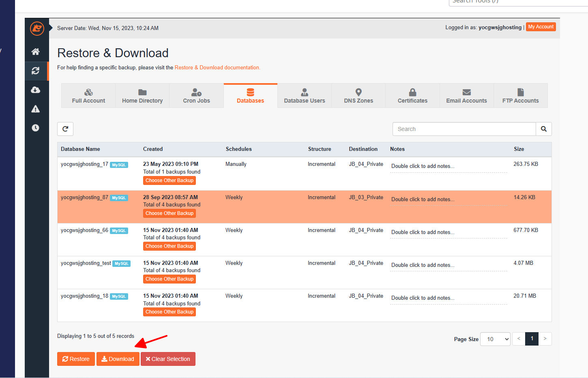Open the Restore & Download documentation link

click(x=217, y=68)
